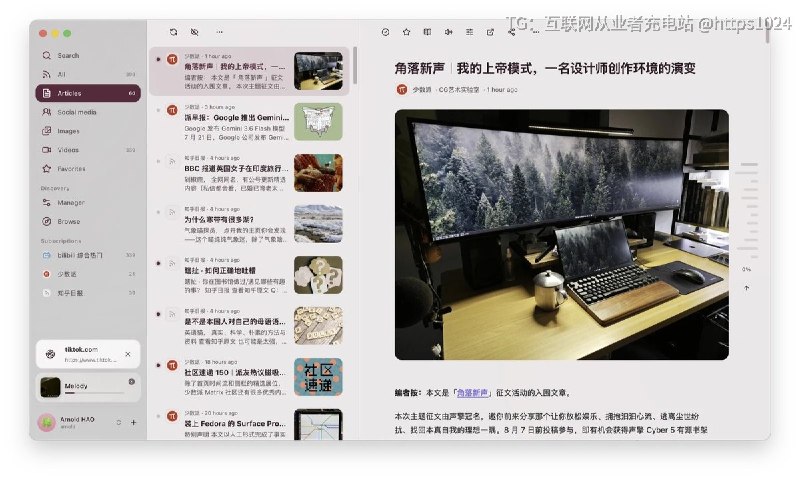Open Manager under Discovery
The height and width of the screenshot is (479, 800).
point(88,203)
